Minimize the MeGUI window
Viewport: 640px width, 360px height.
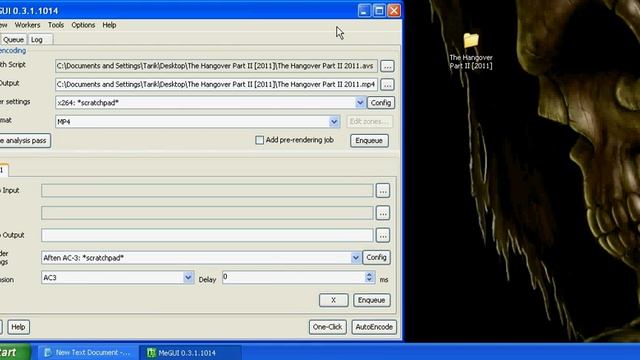pyautogui.click(x=364, y=11)
